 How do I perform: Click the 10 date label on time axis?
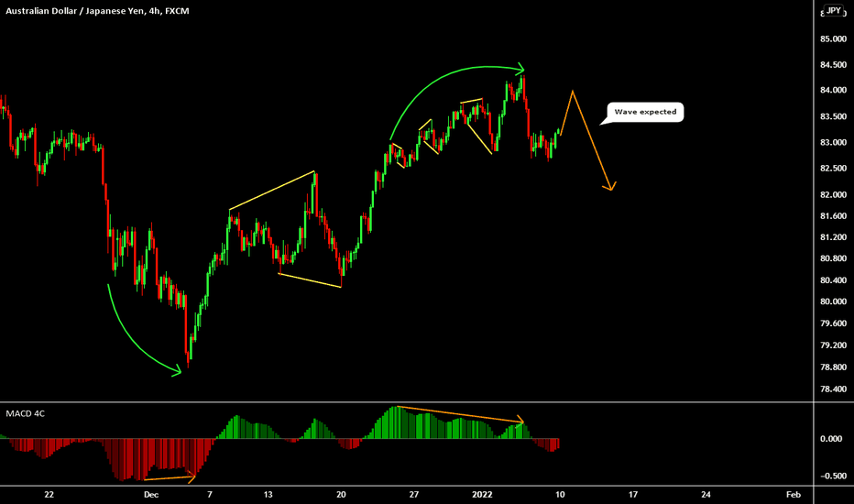tap(560, 495)
